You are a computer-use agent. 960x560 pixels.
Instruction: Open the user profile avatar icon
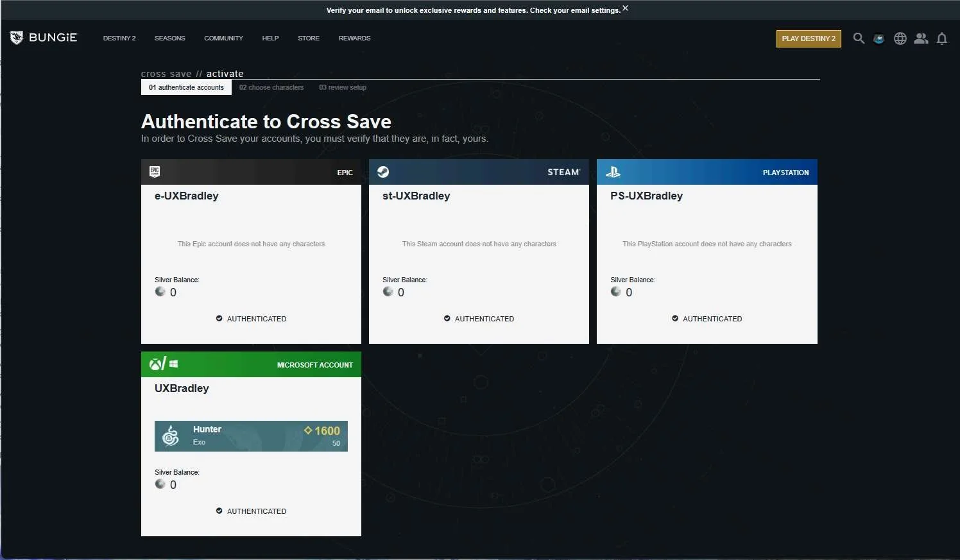tap(879, 38)
